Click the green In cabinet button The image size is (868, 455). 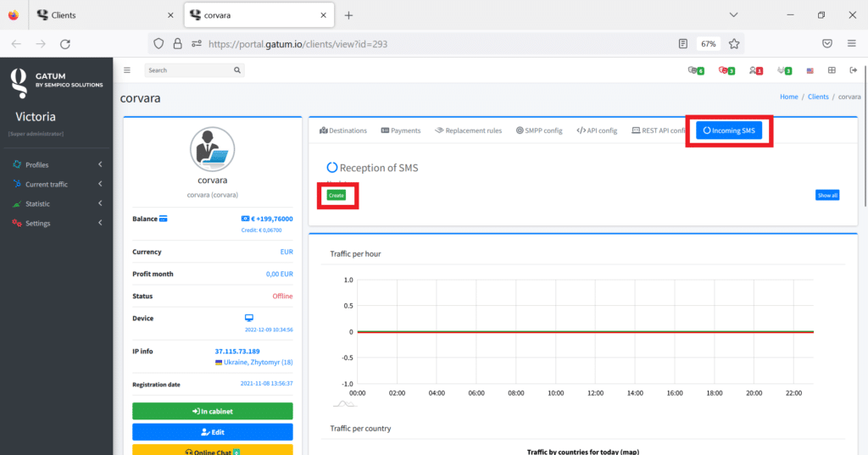pyautogui.click(x=213, y=411)
